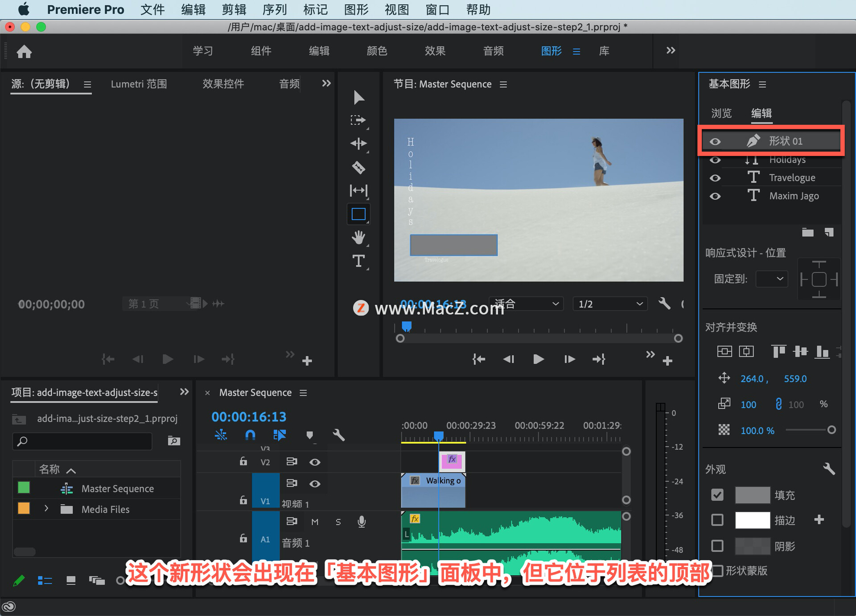Open the white stroke color swatch
The width and height of the screenshot is (856, 616).
point(752,520)
